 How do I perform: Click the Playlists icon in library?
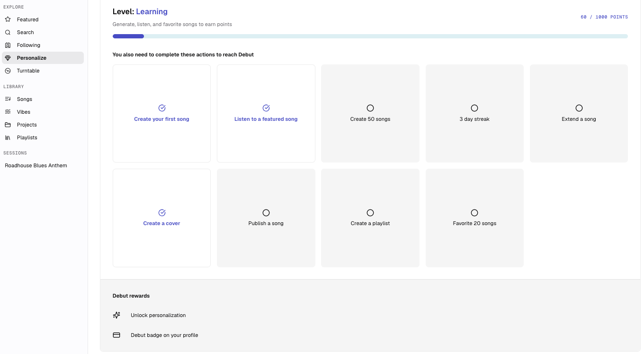pos(8,137)
